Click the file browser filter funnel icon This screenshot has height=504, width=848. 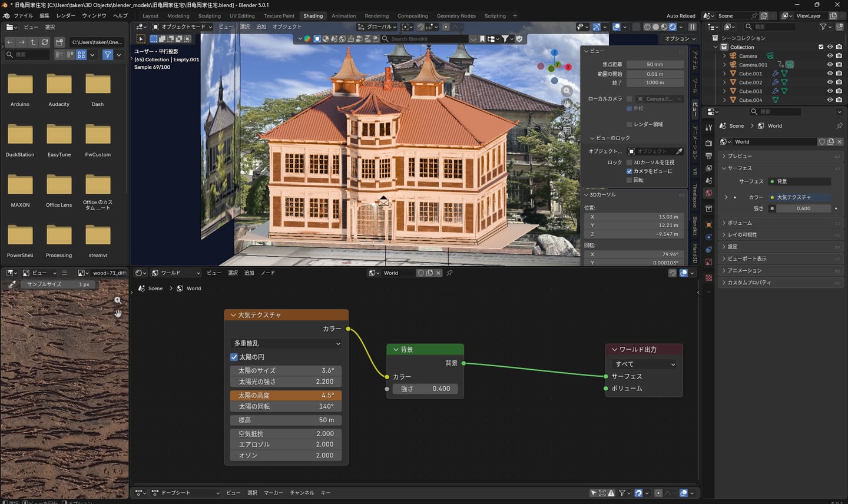click(x=108, y=55)
